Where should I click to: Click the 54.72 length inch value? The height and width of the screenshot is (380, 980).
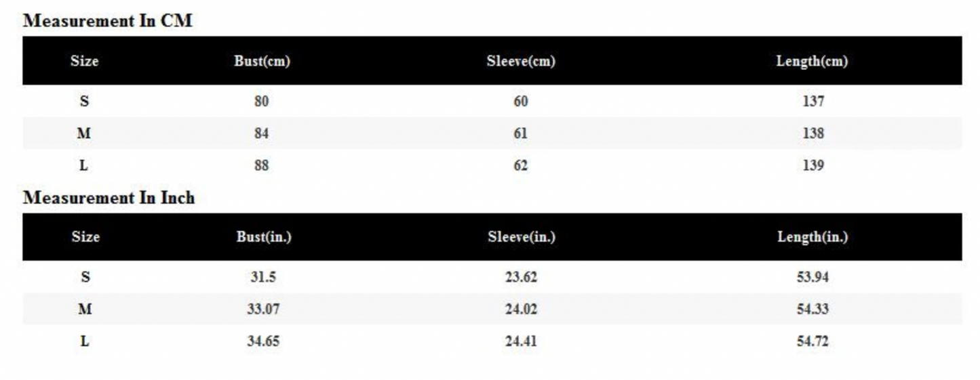click(x=812, y=341)
